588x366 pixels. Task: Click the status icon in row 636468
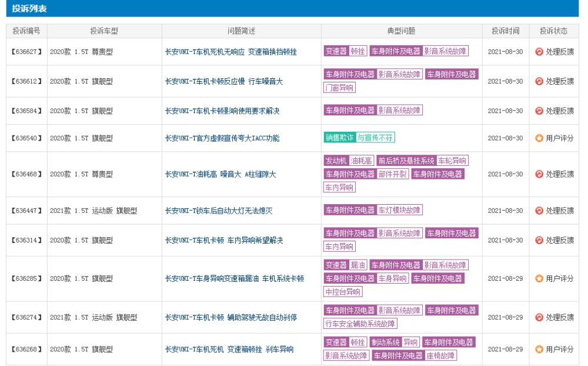tap(539, 174)
